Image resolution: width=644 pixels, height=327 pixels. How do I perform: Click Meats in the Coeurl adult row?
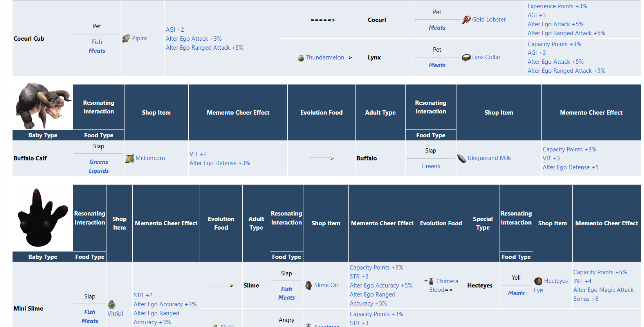click(437, 28)
